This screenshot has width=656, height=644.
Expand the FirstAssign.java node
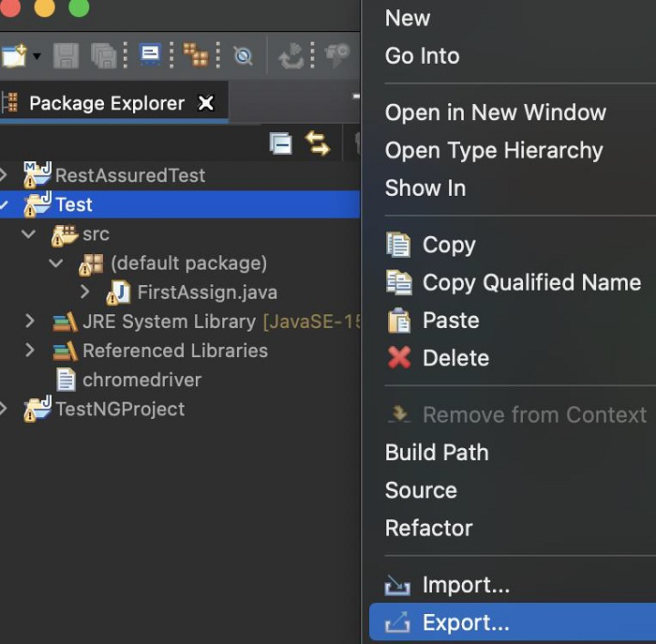click(85, 292)
